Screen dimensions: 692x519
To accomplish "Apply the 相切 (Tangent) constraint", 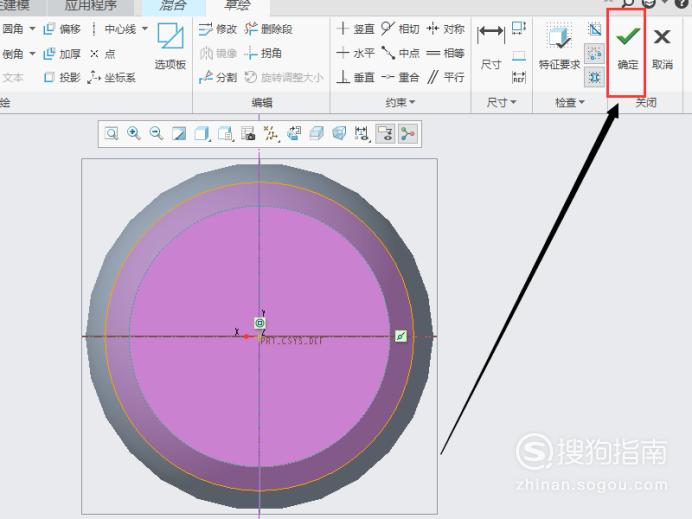I will point(400,29).
